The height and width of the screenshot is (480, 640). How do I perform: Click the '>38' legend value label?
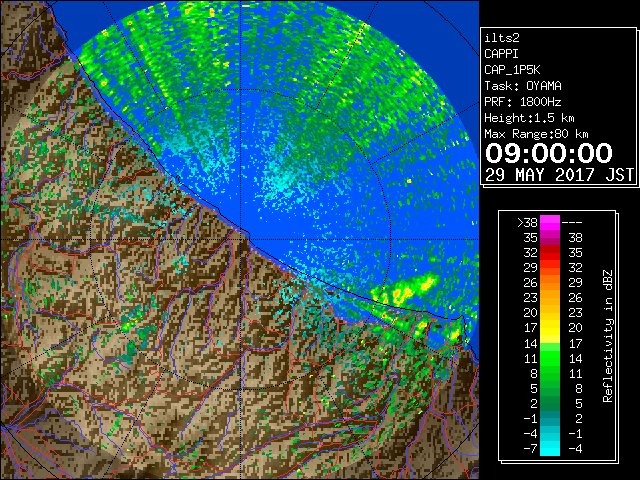[x=527, y=223]
